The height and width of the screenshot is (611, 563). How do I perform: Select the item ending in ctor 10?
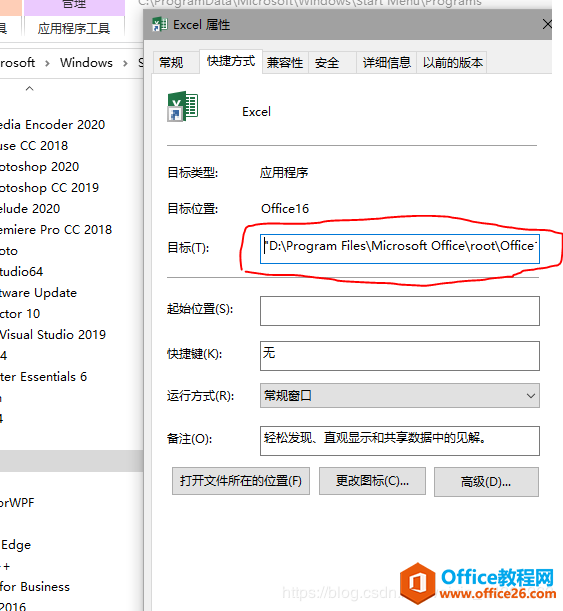pos(20,314)
